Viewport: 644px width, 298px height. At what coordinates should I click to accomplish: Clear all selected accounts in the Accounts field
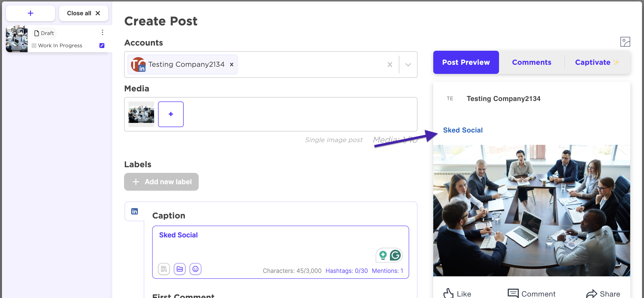tap(389, 65)
